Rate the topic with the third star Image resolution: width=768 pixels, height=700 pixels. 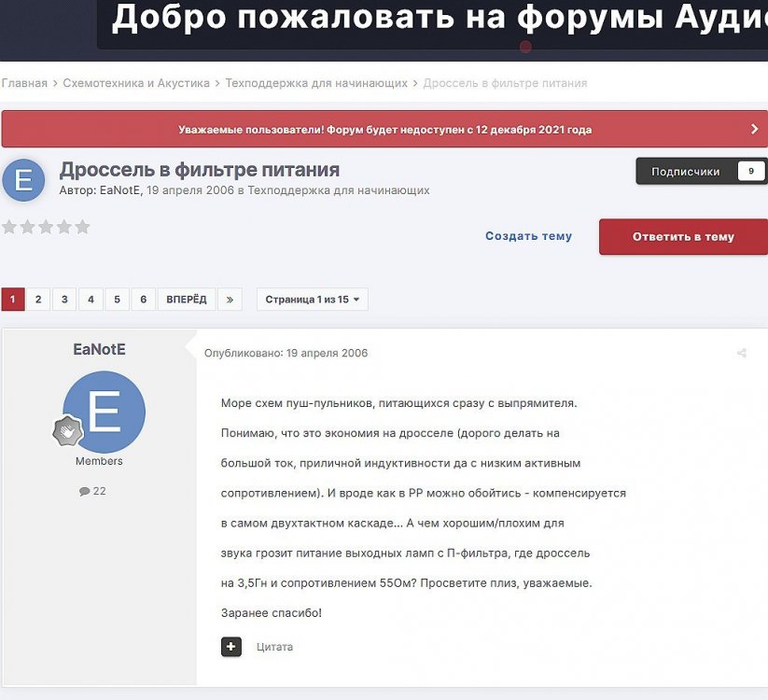click(46, 227)
